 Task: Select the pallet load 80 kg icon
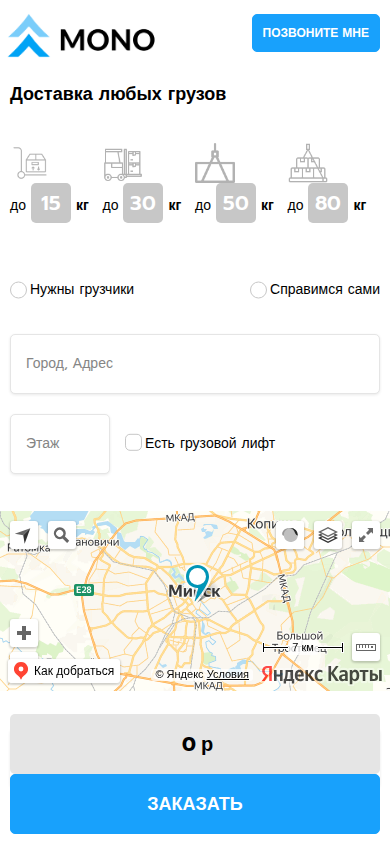pos(308,163)
